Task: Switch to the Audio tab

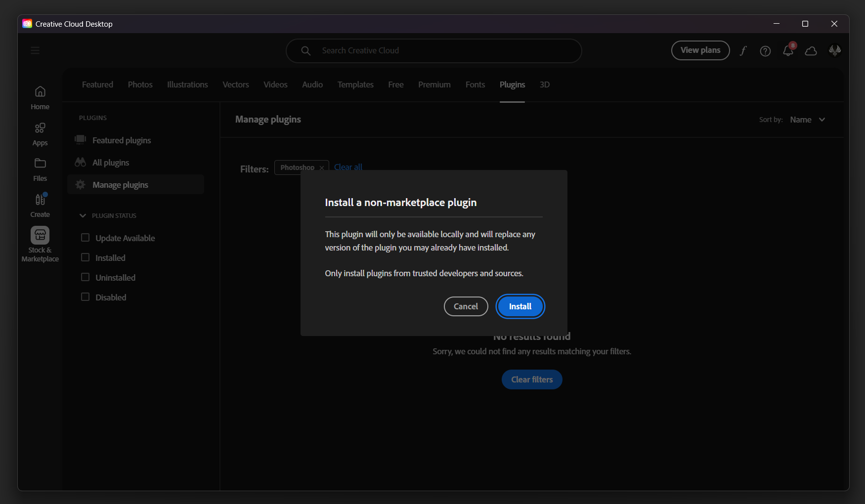Action: pos(312,84)
